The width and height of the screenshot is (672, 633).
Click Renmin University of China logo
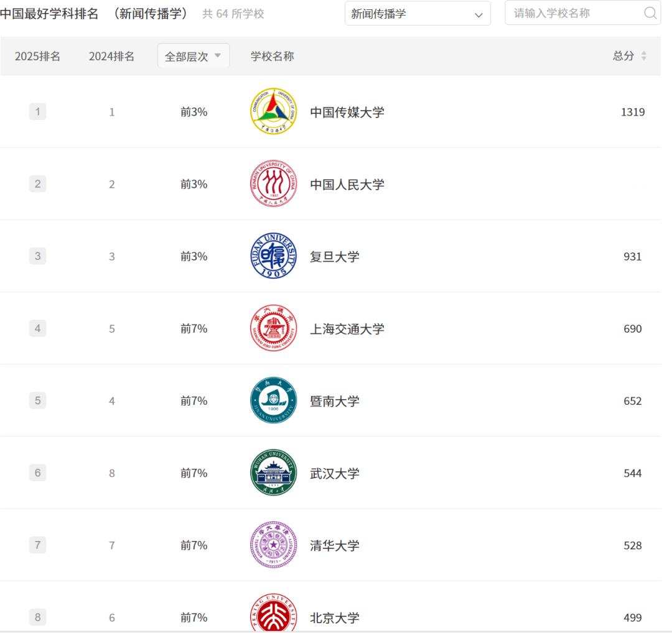(273, 183)
